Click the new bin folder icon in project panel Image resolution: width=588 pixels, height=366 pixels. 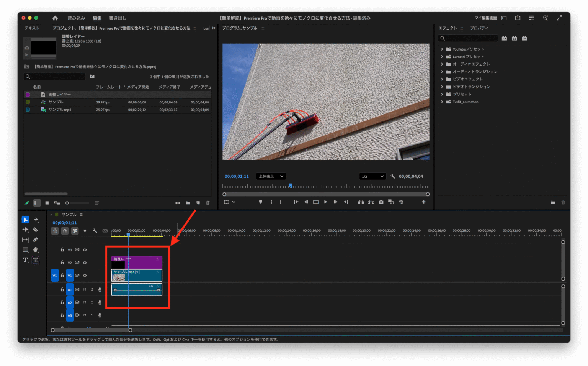[188, 203]
